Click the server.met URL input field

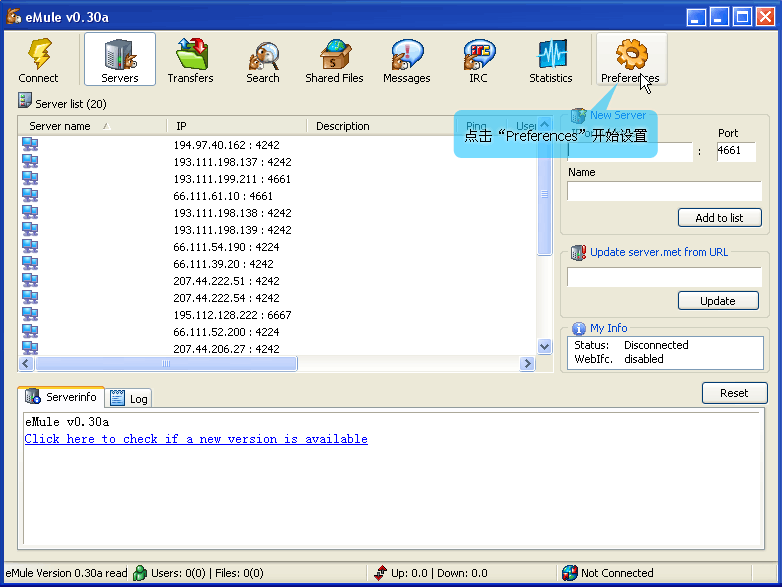coord(664,277)
